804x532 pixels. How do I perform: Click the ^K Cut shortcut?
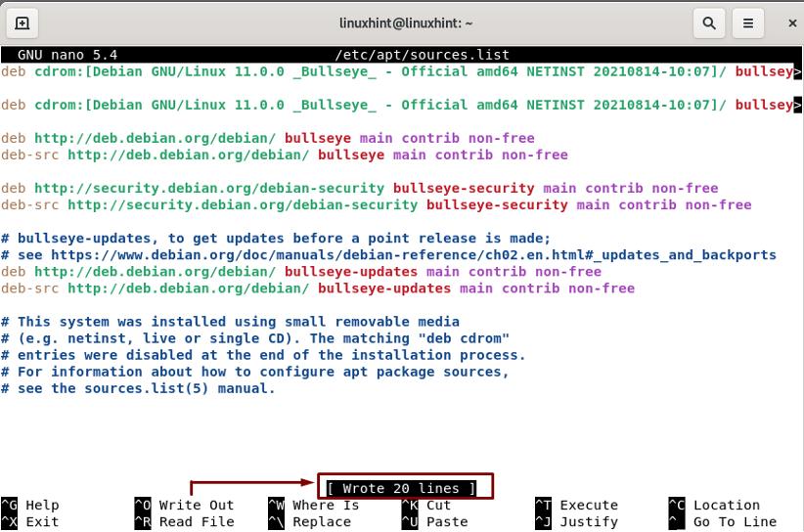[426, 505]
